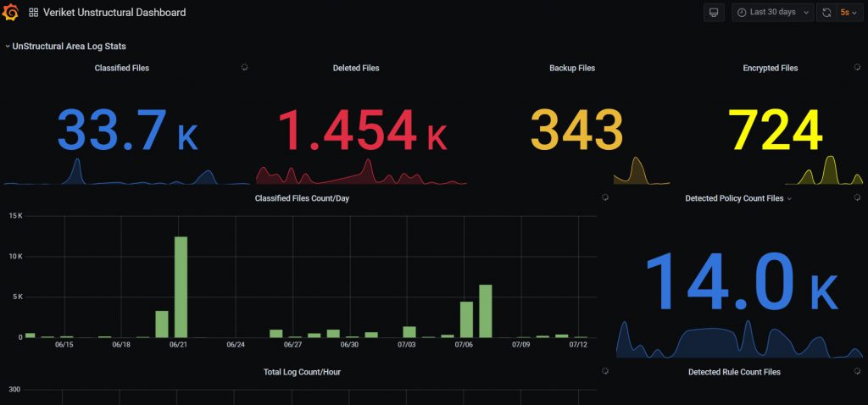This screenshot has height=405, width=868.
Task: Click the Deleted Files panel title
Action: click(x=356, y=68)
